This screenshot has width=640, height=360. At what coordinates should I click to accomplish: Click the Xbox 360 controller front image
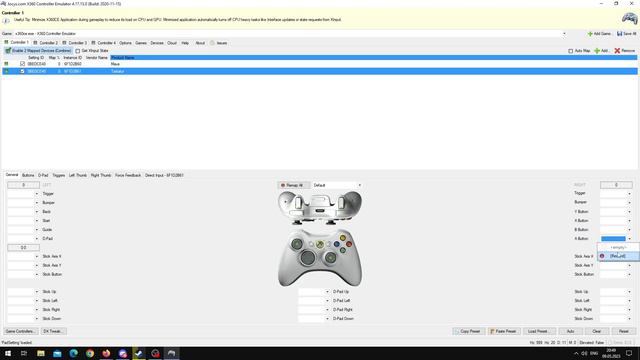320,258
